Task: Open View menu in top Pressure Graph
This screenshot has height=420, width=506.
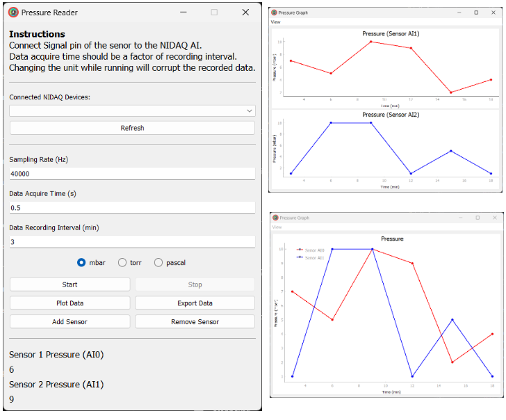Action: click(275, 22)
